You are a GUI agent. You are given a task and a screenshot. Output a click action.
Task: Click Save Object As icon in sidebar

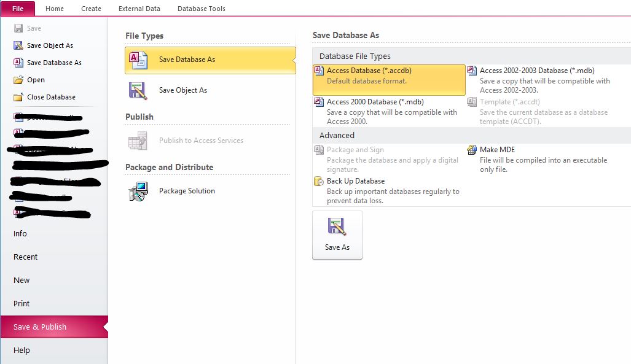pyautogui.click(x=18, y=45)
